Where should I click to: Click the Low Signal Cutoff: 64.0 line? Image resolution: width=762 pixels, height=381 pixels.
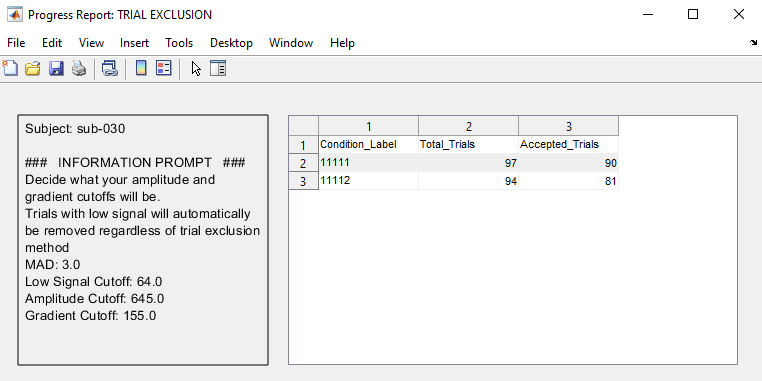[93, 282]
